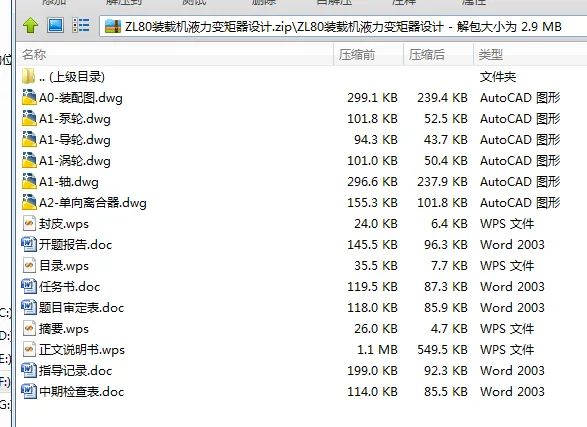This screenshot has width=587, height=427.
Task: Select the .. (上级目录) row name
Action: coord(72,77)
